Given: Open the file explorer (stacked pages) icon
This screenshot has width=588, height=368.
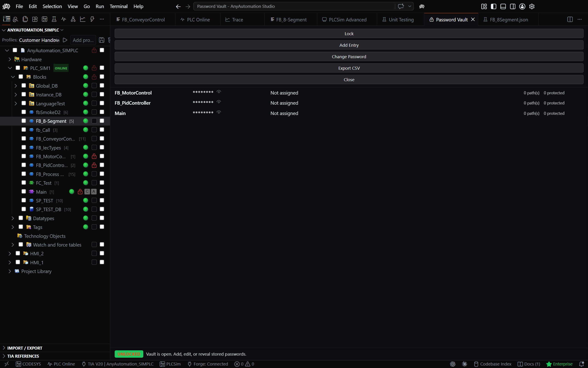Looking at the screenshot, I should [25, 19].
